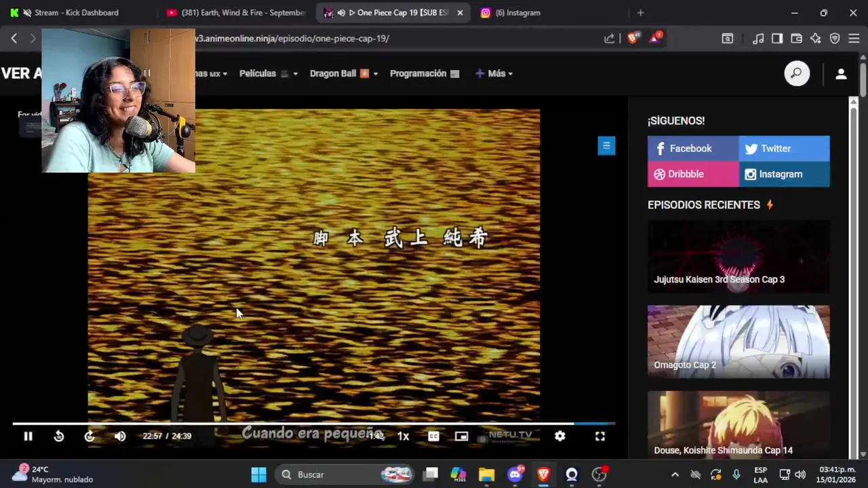Open site search magnifier button
Viewport: 868px width, 488px height.
click(x=797, y=73)
